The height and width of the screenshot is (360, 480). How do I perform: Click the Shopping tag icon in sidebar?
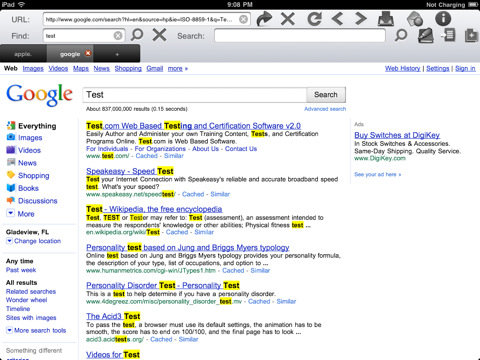[11, 175]
